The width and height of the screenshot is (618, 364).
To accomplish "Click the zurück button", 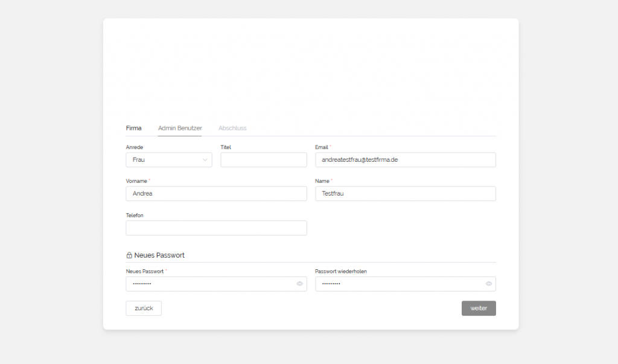I will pos(144,308).
